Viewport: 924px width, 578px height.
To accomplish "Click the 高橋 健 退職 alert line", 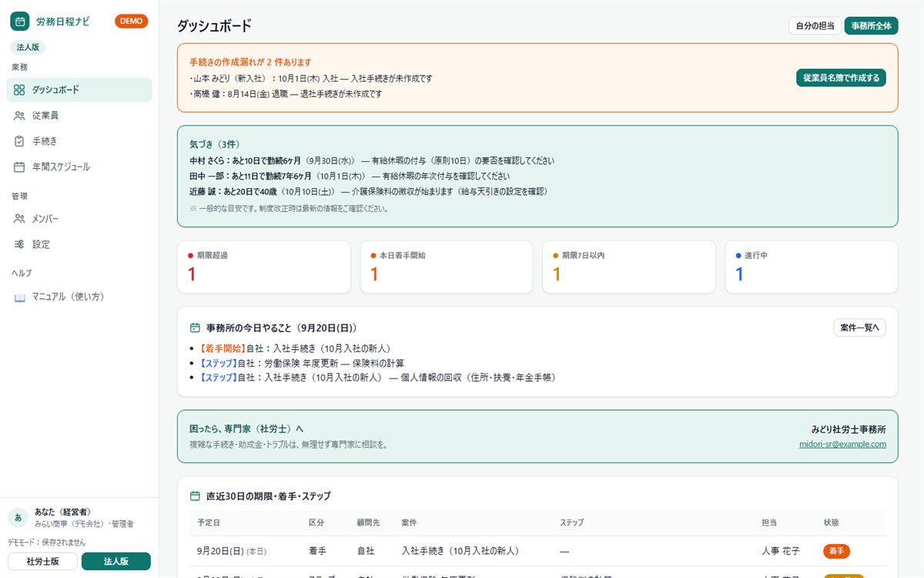I will pos(285,94).
